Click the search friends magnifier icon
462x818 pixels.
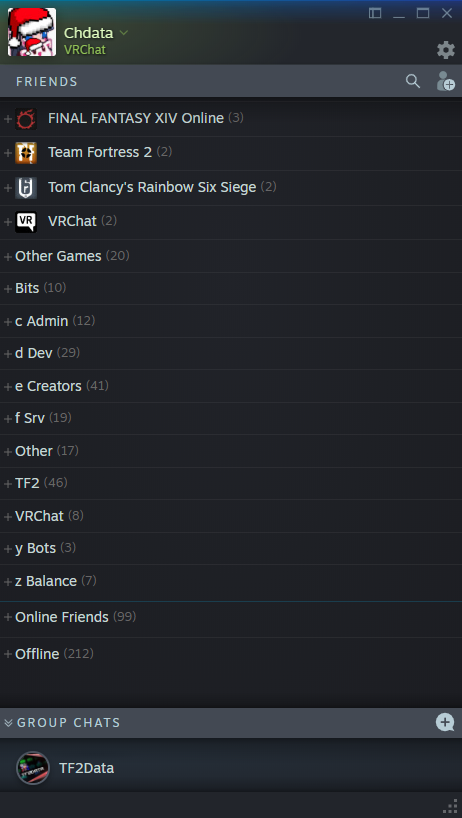(x=412, y=81)
